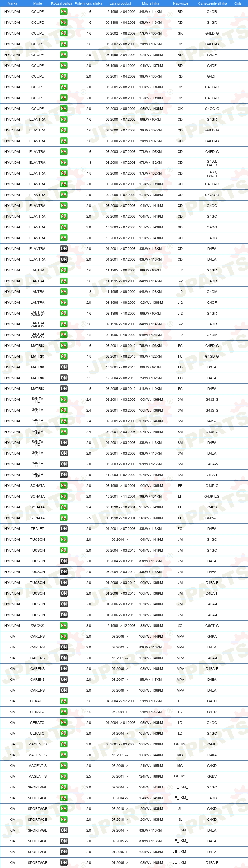248x868 pixels.
Task: Select engine code cell G4JP-EG
Action: (212, 496)
